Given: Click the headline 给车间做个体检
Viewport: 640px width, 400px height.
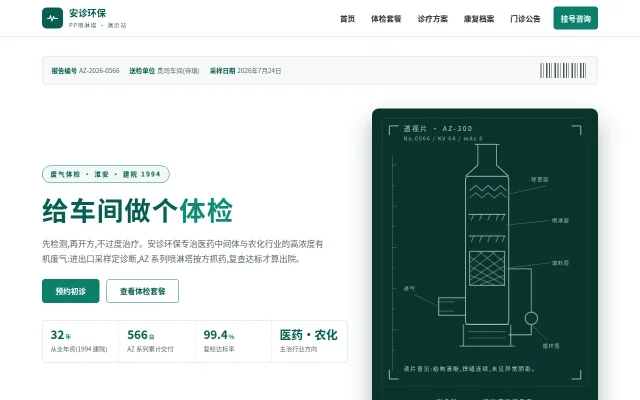Looking at the screenshot, I should (x=138, y=211).
